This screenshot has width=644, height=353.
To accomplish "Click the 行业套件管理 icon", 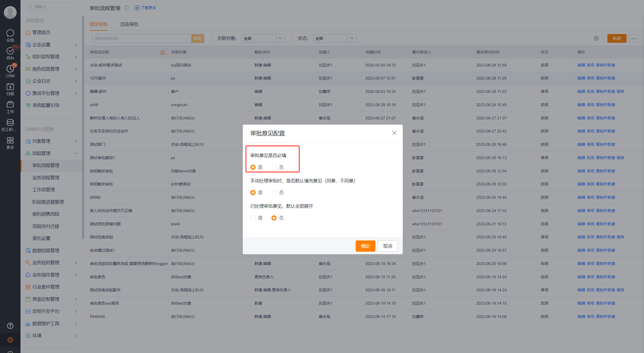I will (28, 287).
